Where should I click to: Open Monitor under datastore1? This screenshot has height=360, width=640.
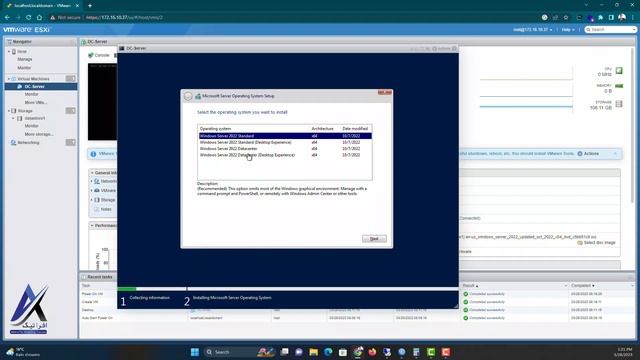point(31,126)
